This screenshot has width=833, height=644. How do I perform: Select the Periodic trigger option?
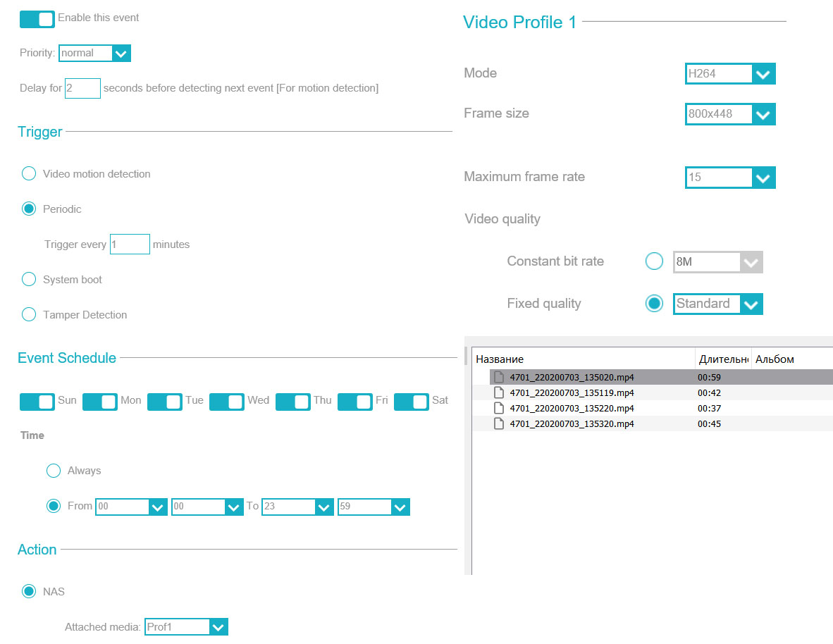(x=29, y=209)
